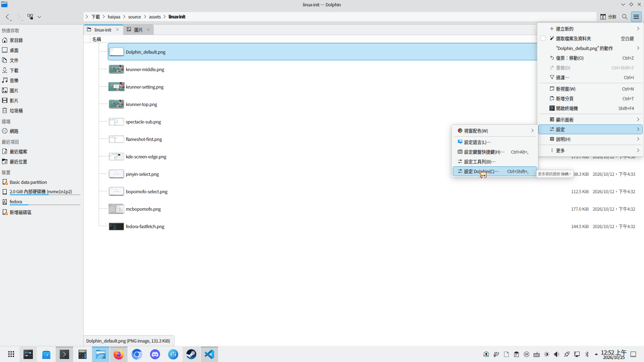Expand the 顯示面板 submenu
Image resolution: width=644 pixels, height=362 pixels.
[x=590, y=120]
